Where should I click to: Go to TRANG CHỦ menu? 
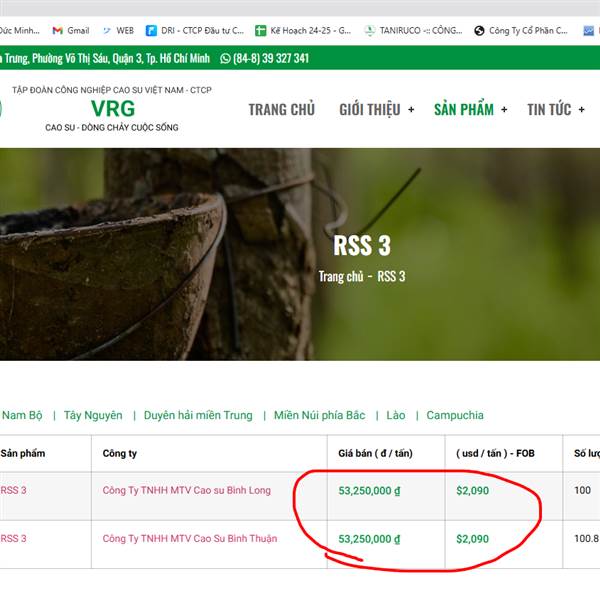[282, 110]
